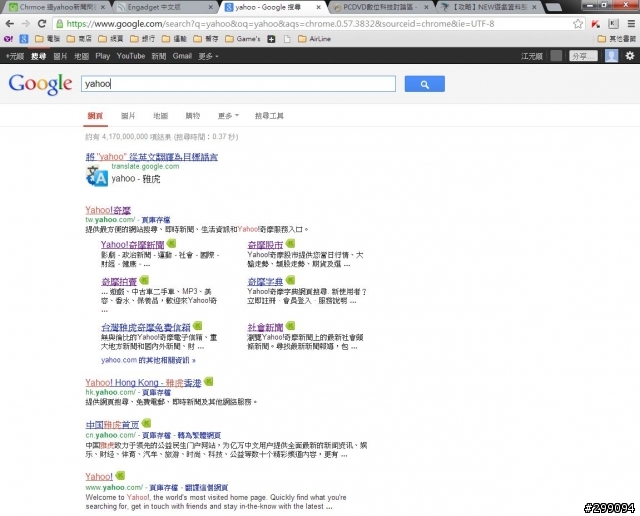Open the 搜尋工具 search tools menu
This screenshot has width=640, height=516.
(269, 116)
